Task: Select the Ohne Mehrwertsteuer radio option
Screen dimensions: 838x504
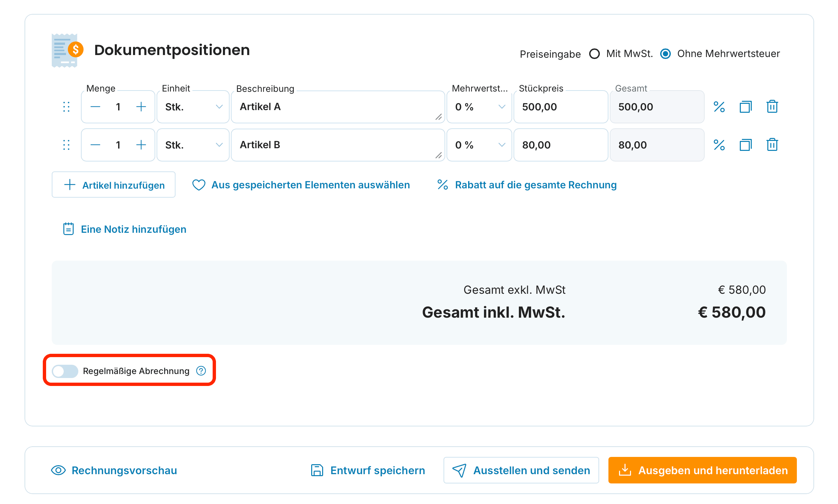Action: pos(665,54)
